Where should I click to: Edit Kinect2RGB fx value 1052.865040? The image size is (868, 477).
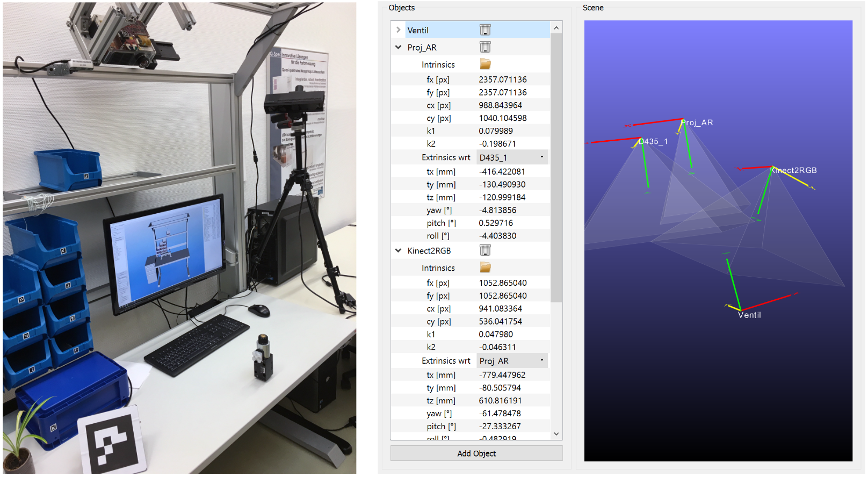(x=503, y=283)
